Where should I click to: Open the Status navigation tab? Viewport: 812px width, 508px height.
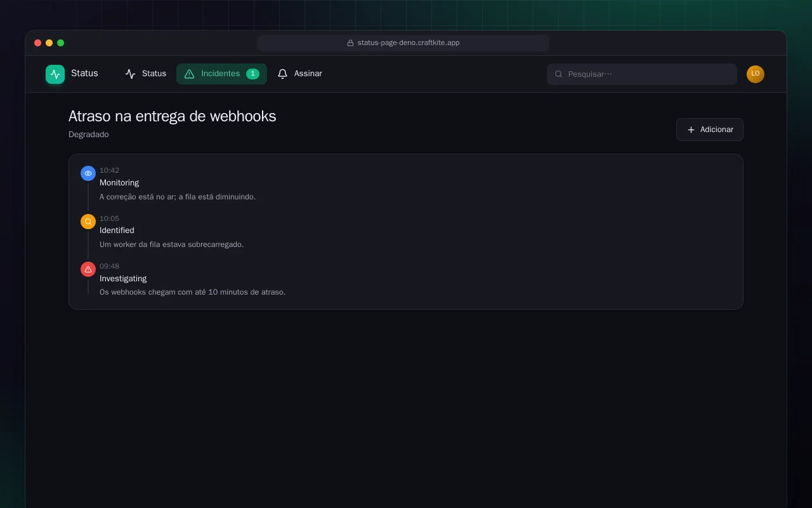pyautogui.click(x=146, y=74)
